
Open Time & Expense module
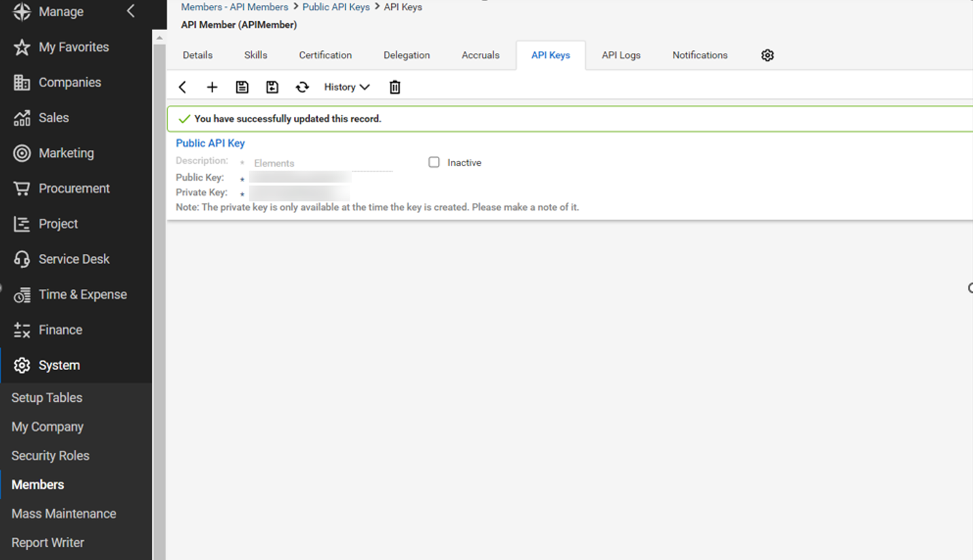[x=82, y=295]
